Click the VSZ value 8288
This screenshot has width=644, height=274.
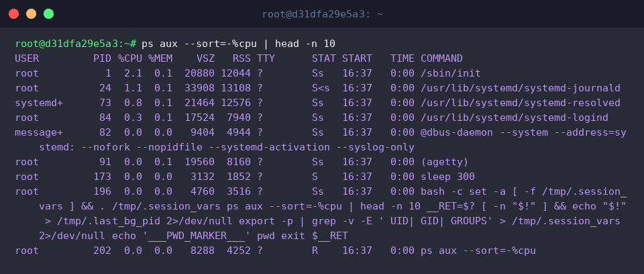coord(203,251)
